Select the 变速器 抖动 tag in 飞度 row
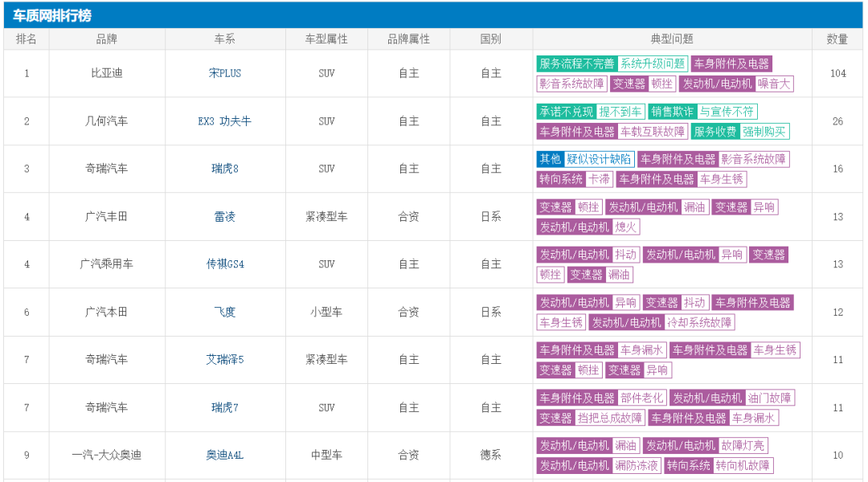Viewport: 868px width, 482px height. click(675, 303)
